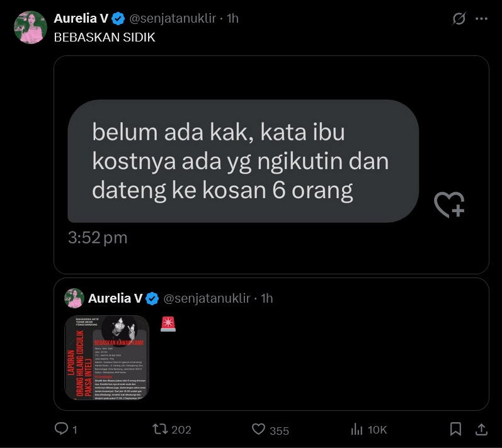Viewport: 502px width, 448px height.
Task: Open the verified badge beside Aurelia V
Action: tap(118, 18)
